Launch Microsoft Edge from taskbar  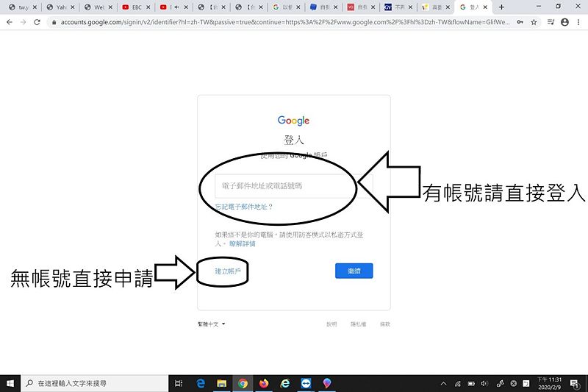click(201, 383)
